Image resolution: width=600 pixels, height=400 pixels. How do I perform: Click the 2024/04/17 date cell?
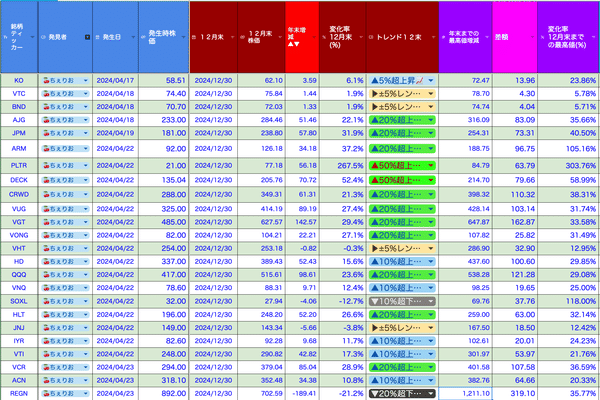[115, 80]
